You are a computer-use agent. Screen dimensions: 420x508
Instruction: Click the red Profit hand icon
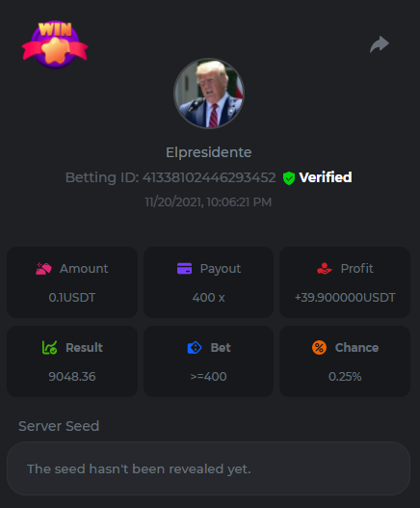325,269
